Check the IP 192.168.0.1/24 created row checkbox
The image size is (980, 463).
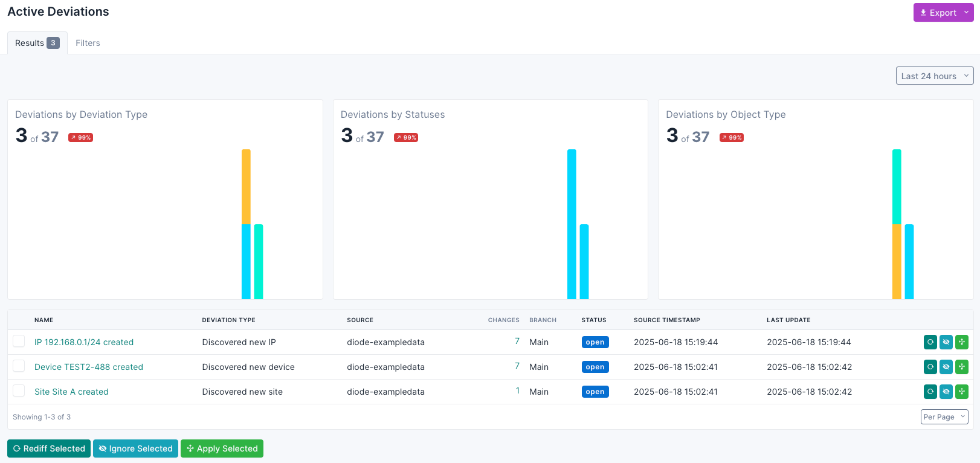(x=19, y=342)
